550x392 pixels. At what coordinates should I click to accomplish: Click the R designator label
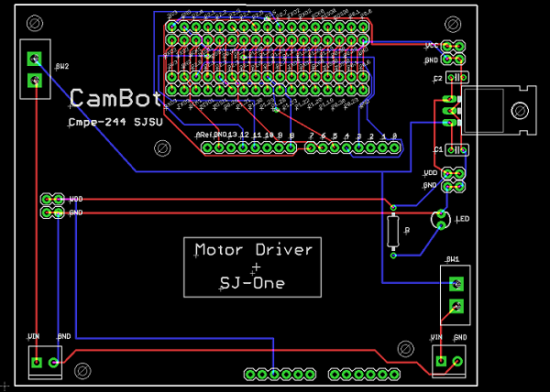coord(407,230)
